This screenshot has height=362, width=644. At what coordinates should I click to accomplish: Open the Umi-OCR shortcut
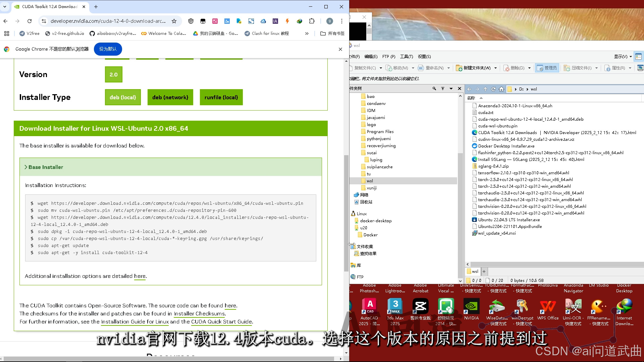(x=573, y=307)
